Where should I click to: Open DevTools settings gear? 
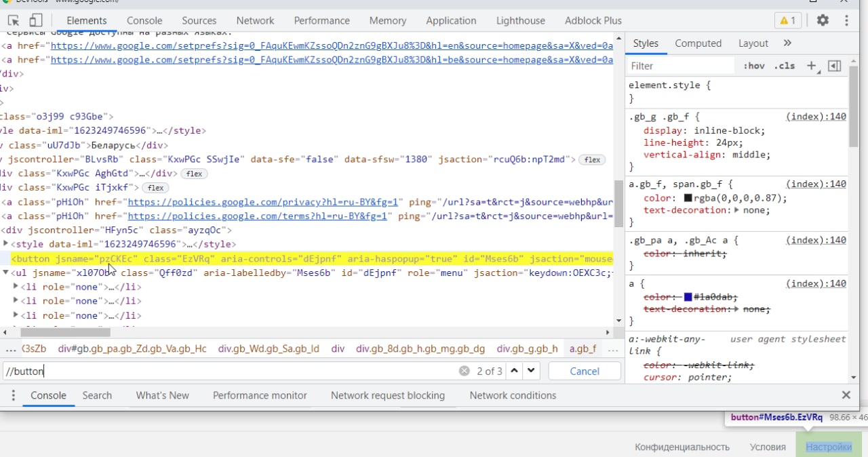[823, 20]
